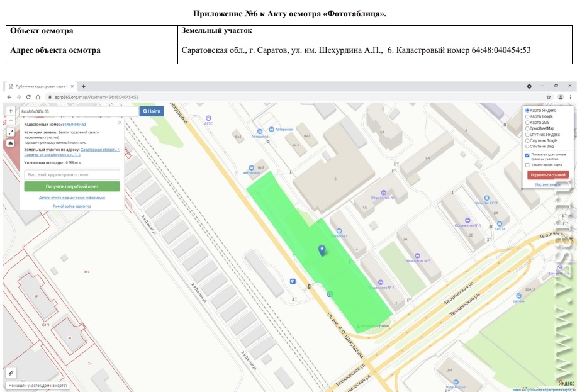Screen dimensions: 582x392
Task: Select the Карта Google radio option
Action: 527,116
